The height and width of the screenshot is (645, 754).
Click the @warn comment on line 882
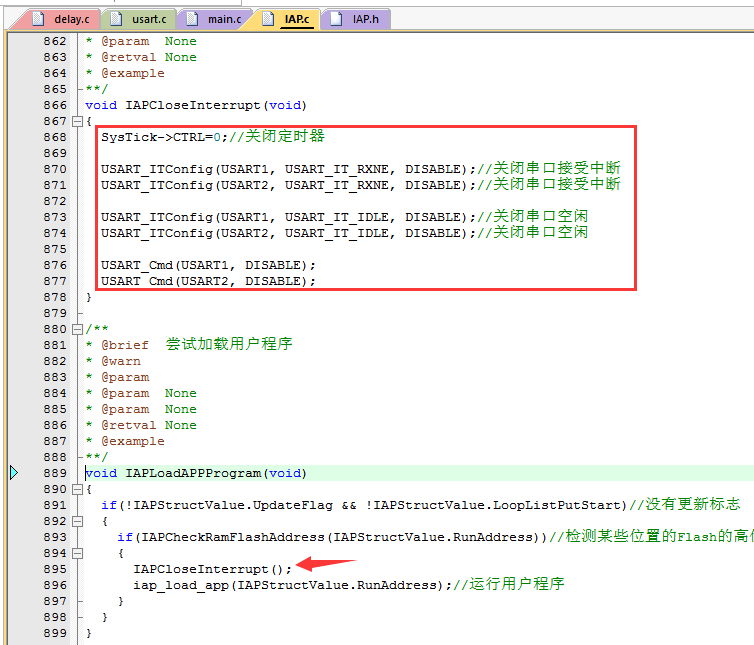pyautogui.click(x=121, y=361)
